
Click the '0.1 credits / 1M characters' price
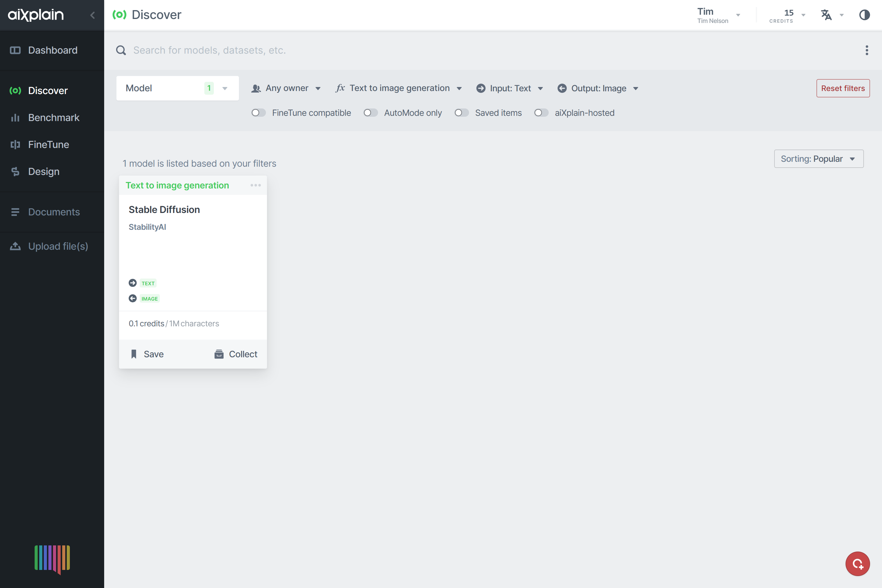pos(174,323)
